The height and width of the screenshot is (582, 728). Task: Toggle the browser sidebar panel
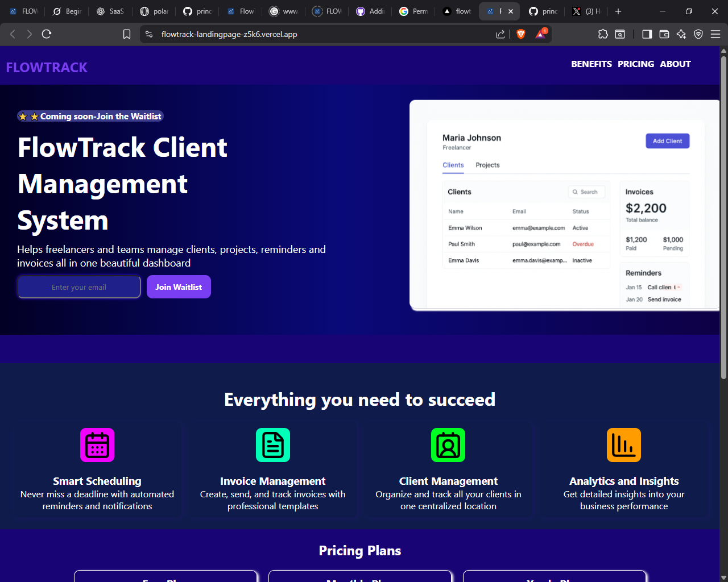tap(647, 34)
